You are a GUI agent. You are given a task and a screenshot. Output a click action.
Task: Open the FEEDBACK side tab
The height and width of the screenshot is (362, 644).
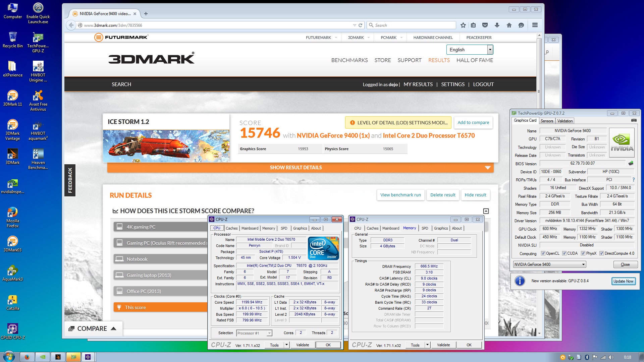pyautogui.click(x=70, y=180)
